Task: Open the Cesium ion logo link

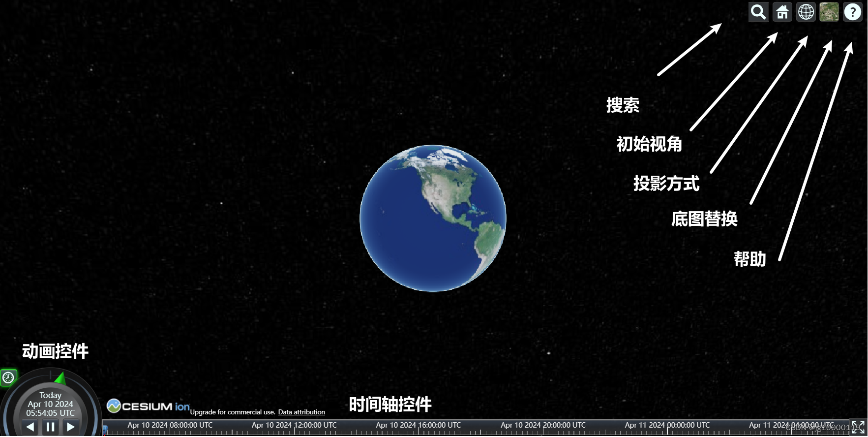Action: 148,406
